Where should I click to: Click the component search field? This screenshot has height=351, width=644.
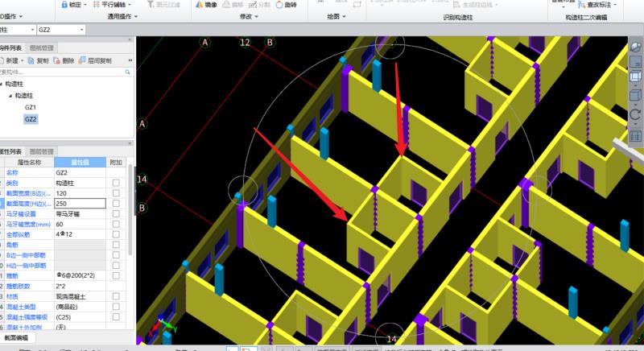pos(62,72)
